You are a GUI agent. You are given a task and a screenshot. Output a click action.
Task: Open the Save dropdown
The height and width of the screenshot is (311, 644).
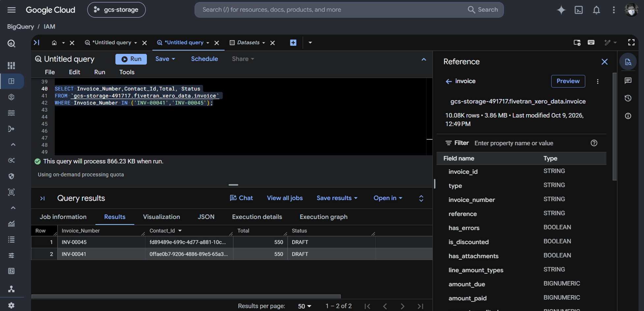point(165,59)
